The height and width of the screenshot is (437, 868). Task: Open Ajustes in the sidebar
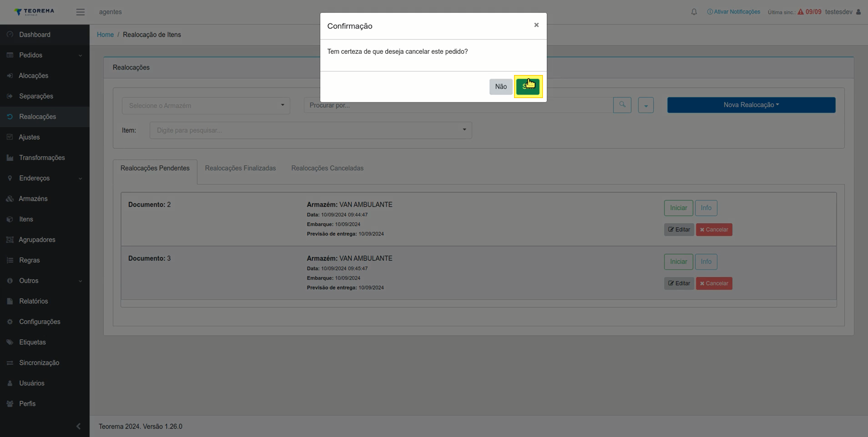point(45,137)
